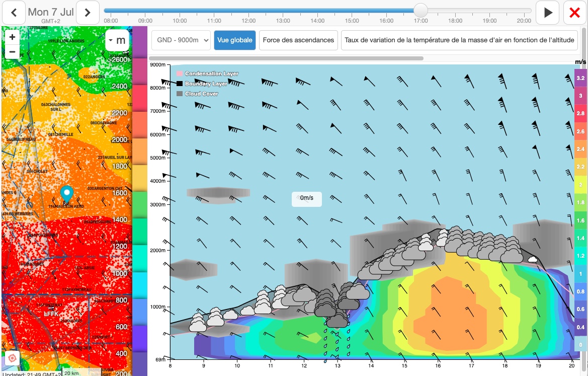The width and height of the screenshot is (588, 376).
Task: Click the horizontal scrollbar under the tabs
Action: (286, 58)
